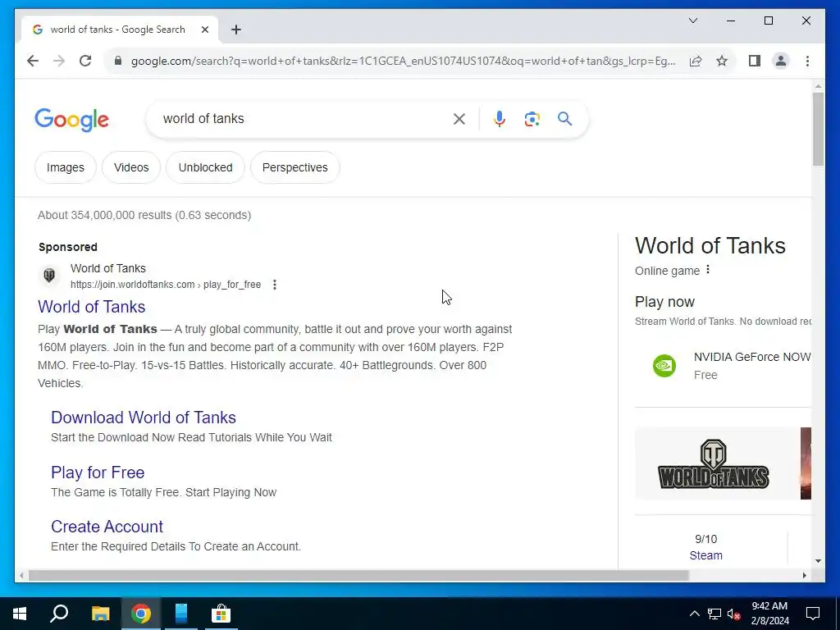Open Windows taskbar search
The width and height of the screenshot is (840, 630).
tap(59, 614)
